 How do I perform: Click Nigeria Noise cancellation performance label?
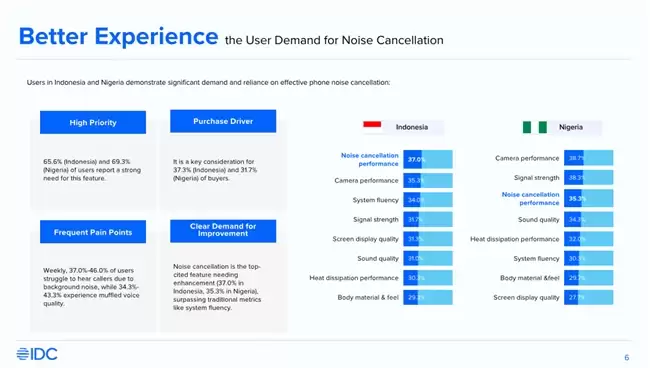pos(531,199)
